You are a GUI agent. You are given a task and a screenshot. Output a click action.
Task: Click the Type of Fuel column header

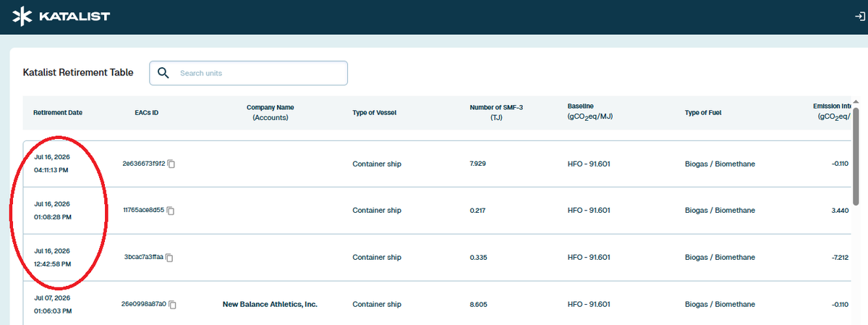click(x=703, y=113)
